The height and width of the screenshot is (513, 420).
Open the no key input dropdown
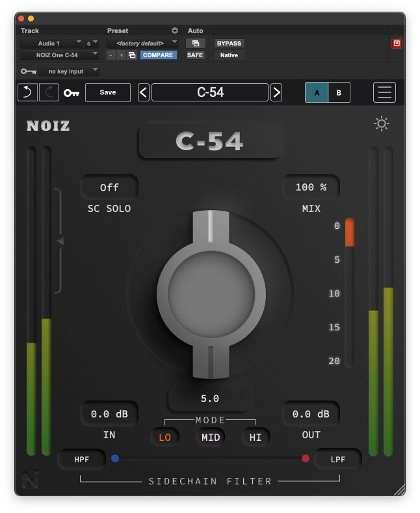pos(68,71)
